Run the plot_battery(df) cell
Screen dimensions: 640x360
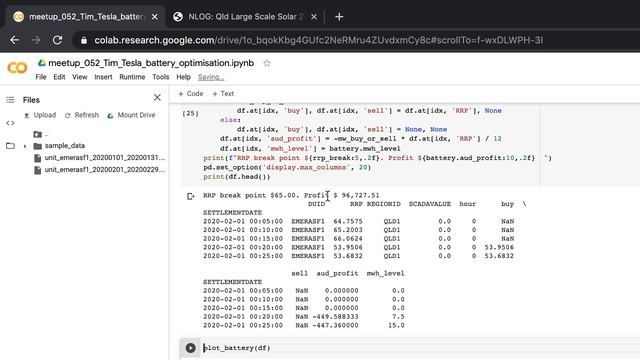pos(190,348)
